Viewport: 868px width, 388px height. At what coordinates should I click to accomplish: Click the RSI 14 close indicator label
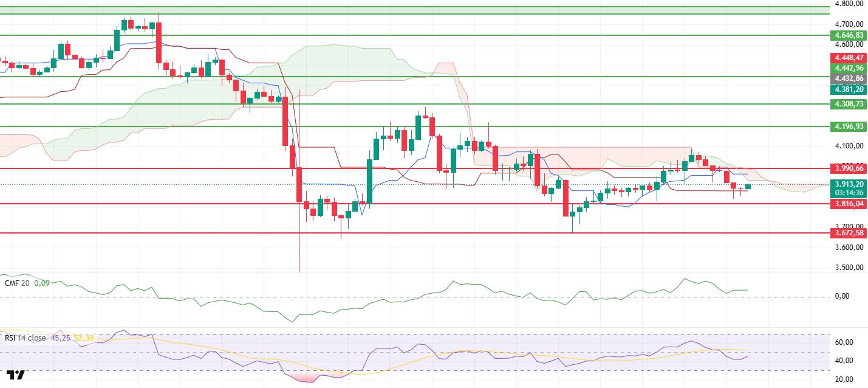click(x=24, y=338)
